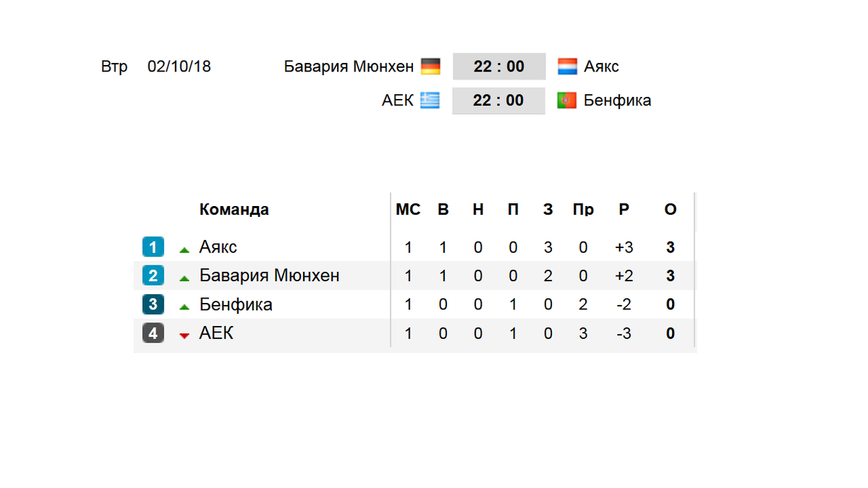
Task: Open АЕК team link in standings table
Action: point(216,333)
